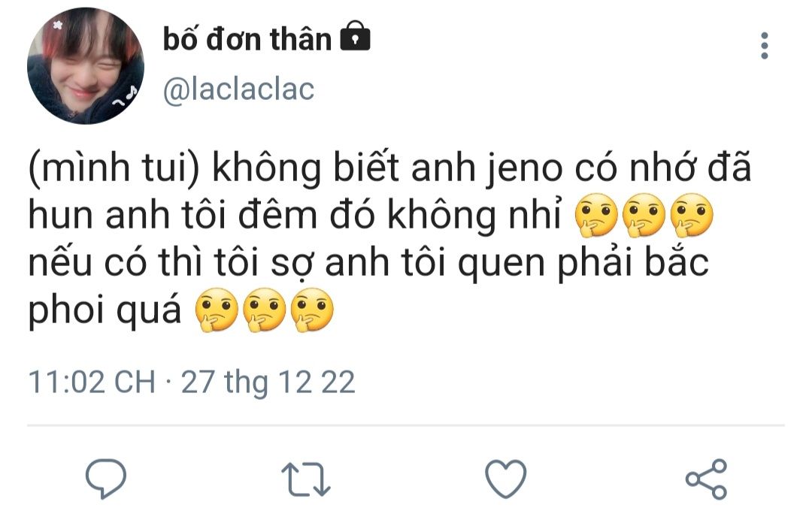Open the three-dot more options menu
This screenshot has height=523, width=812.
point(765,46)
